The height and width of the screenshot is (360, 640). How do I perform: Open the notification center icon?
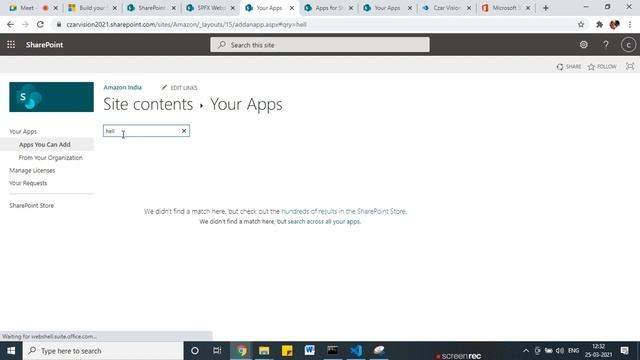624,351
